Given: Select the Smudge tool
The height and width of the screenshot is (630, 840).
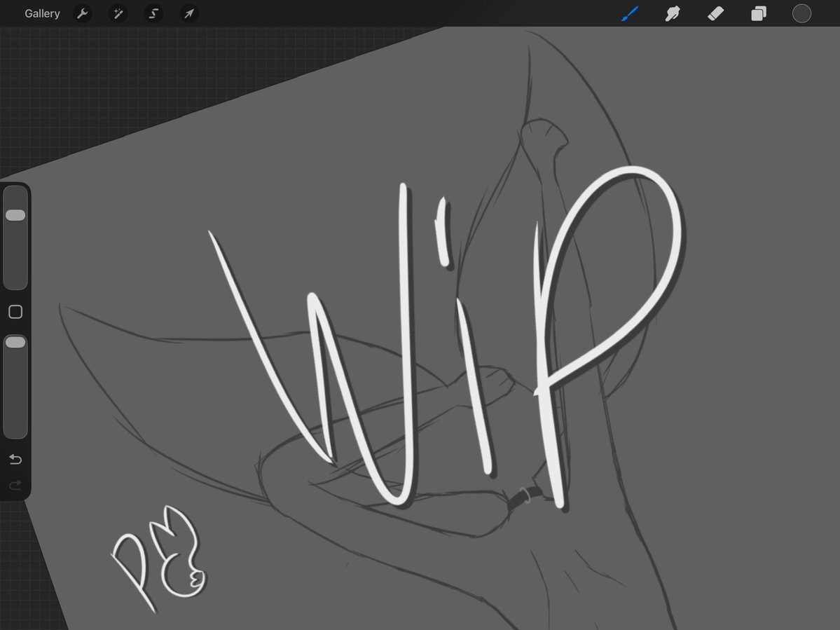Looking at the screenshot, I should click(673, 13).
